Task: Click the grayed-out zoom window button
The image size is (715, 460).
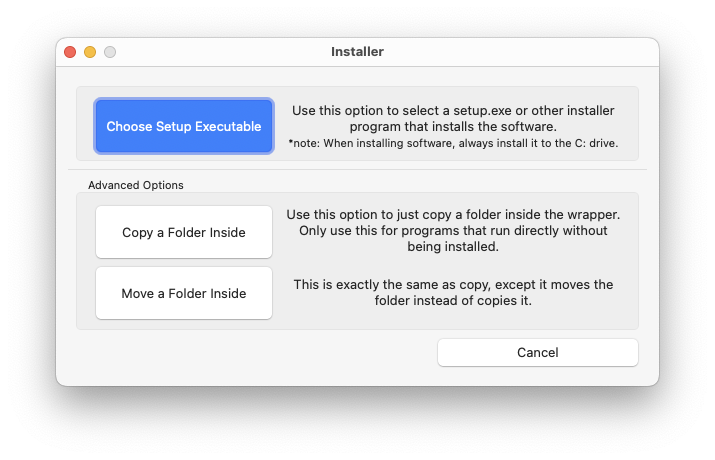Action: tap(110, 52)
